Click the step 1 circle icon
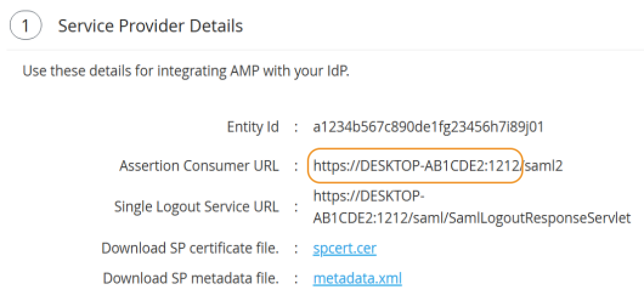 (26, 27)
